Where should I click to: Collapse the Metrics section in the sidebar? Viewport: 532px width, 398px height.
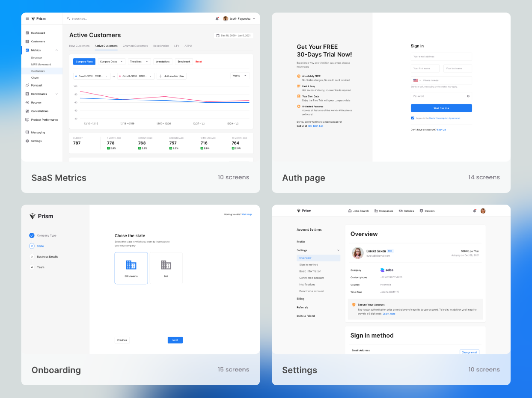tap(56, 50)
